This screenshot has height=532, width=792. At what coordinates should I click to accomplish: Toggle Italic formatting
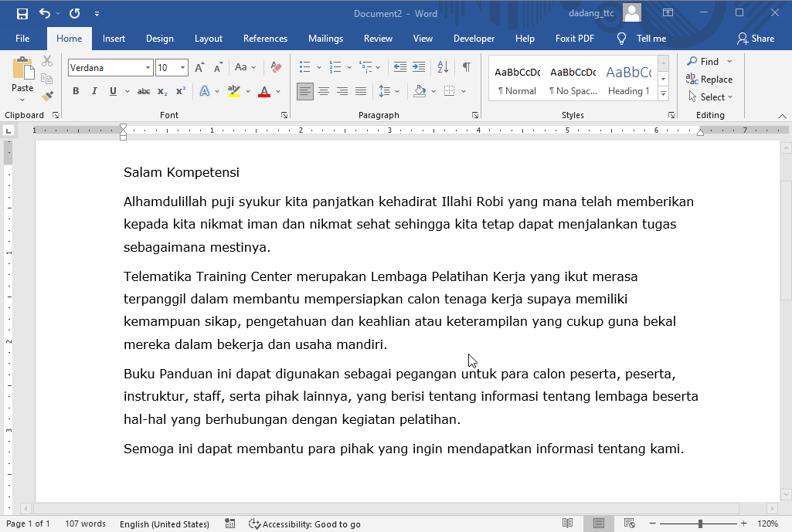(x=94, y=91)
